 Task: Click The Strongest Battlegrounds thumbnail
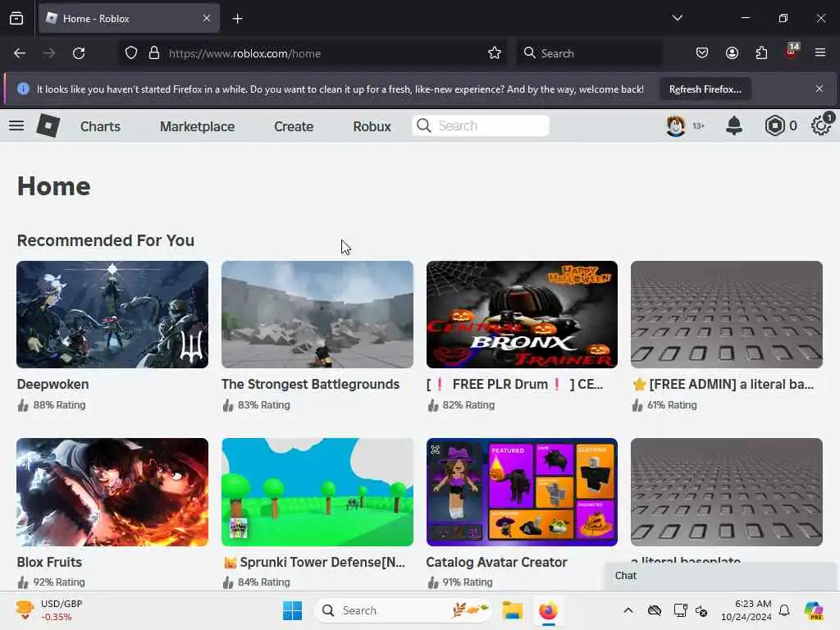point(317,314)
